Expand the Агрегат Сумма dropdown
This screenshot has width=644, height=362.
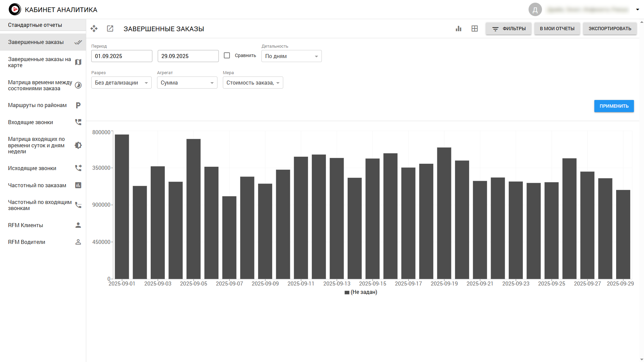point(187,83)
